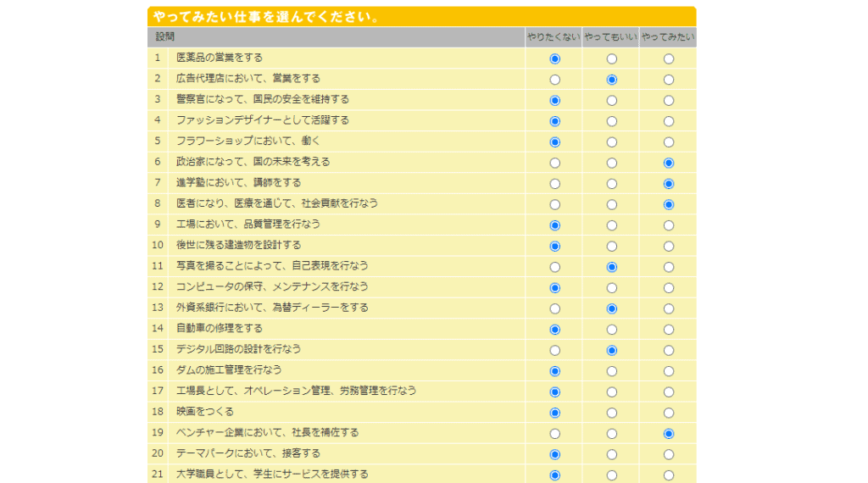The height and width of the screenshot is (483, 868).
Task: Mark やってもいい for question 3 警察官
Action: tap(611, 100)
